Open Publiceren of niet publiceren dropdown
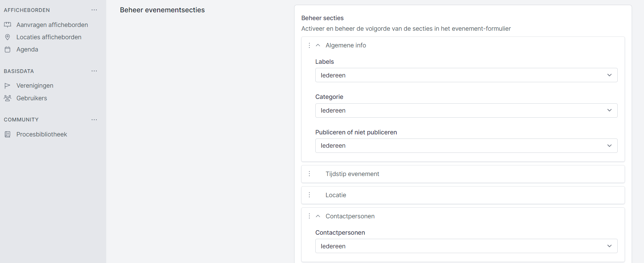The image size is (644, 263). tap(466, 146)
